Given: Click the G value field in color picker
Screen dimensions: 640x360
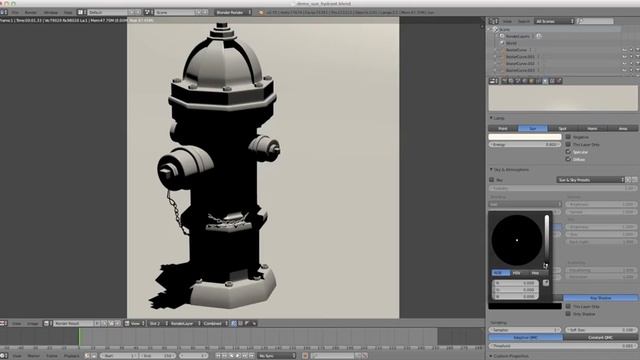Looking at the screenshot, I should pyautogui.click(x=515, y=290).
